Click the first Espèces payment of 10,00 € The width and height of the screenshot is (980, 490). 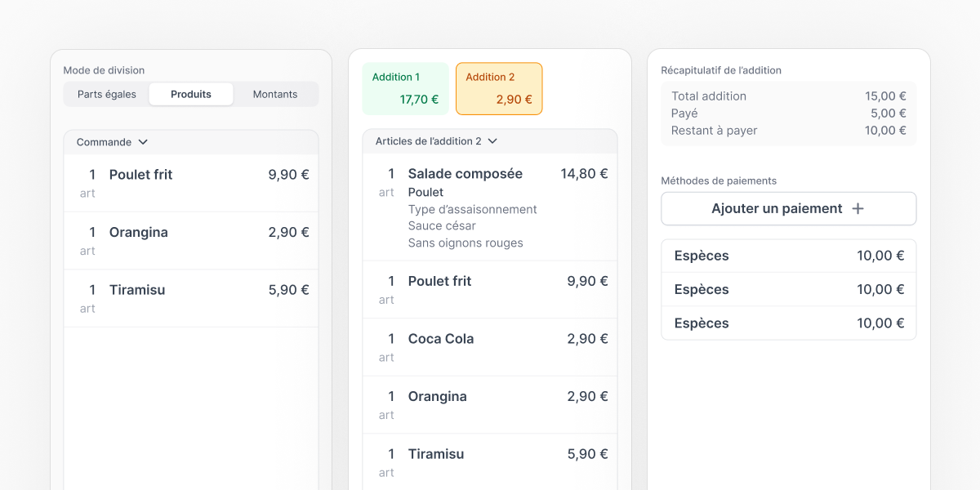(788, 256)
